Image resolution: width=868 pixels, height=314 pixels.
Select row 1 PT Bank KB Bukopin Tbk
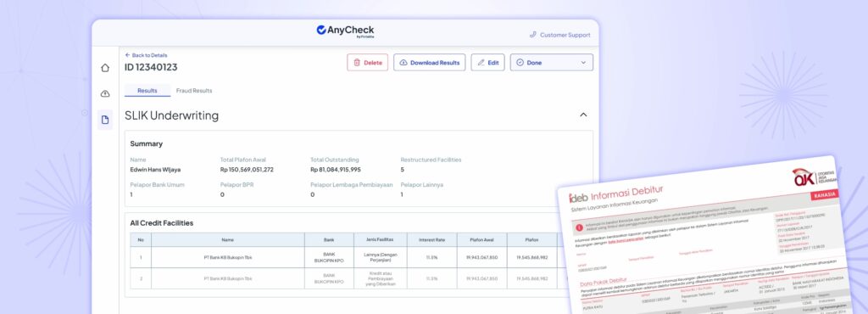(227, 257)
